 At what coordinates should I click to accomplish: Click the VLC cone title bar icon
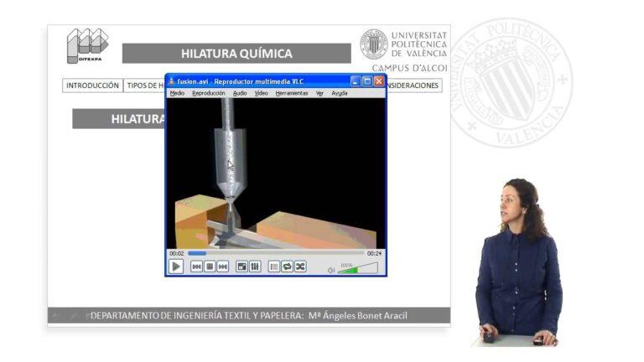(x=172, y=81)
